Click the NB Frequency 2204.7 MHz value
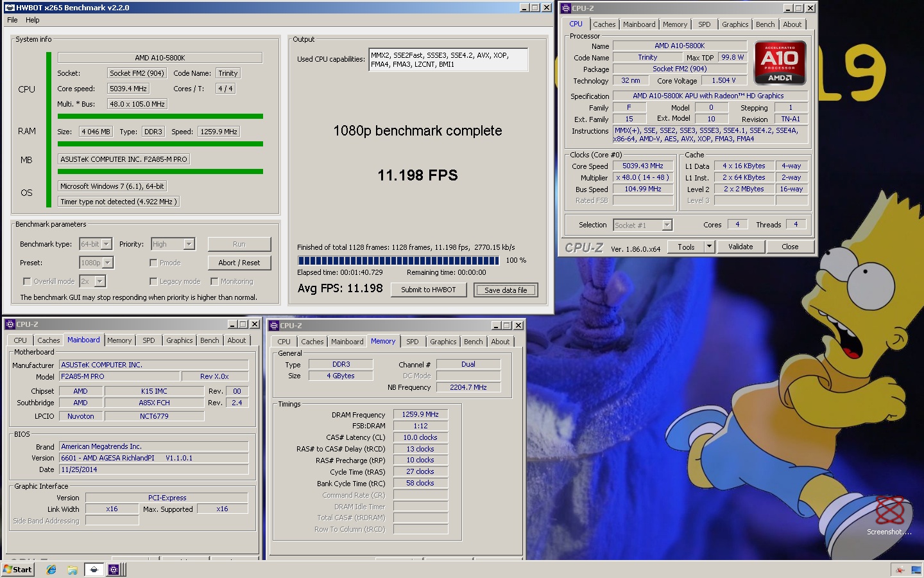 (468, 387)
